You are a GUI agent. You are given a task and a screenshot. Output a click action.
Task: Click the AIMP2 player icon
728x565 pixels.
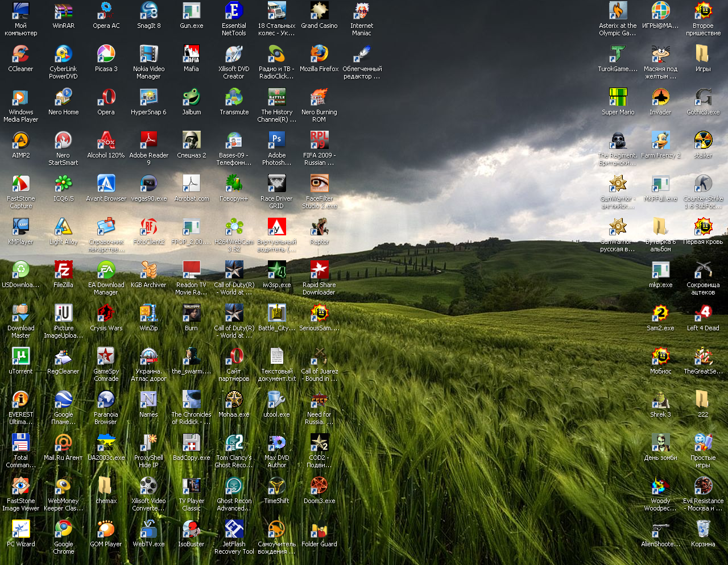(20, 141)
